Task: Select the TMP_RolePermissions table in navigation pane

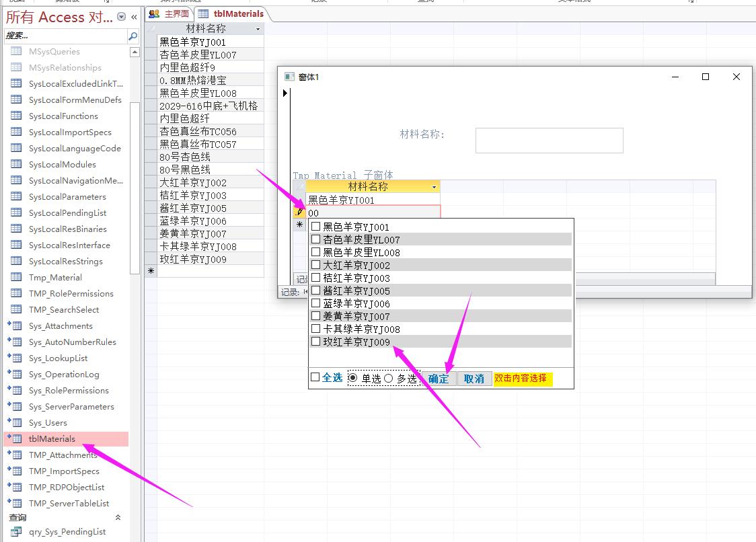Action: point(71,293)
